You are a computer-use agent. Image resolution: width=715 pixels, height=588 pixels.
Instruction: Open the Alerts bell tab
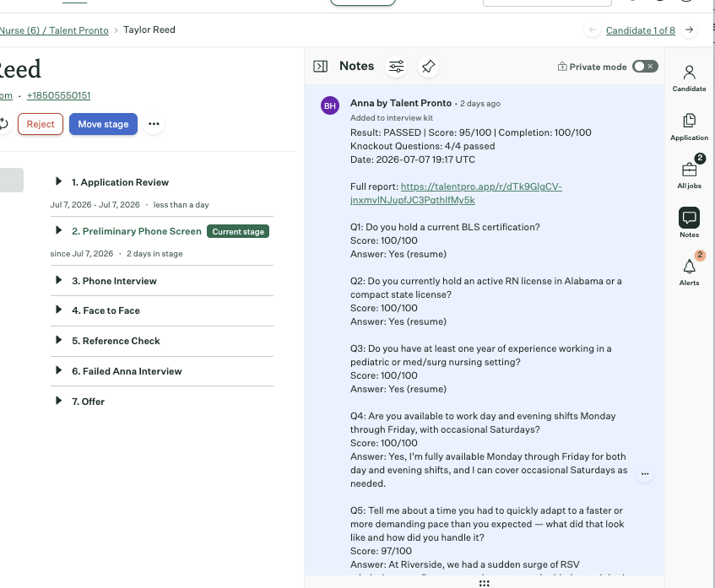[689, 272]
